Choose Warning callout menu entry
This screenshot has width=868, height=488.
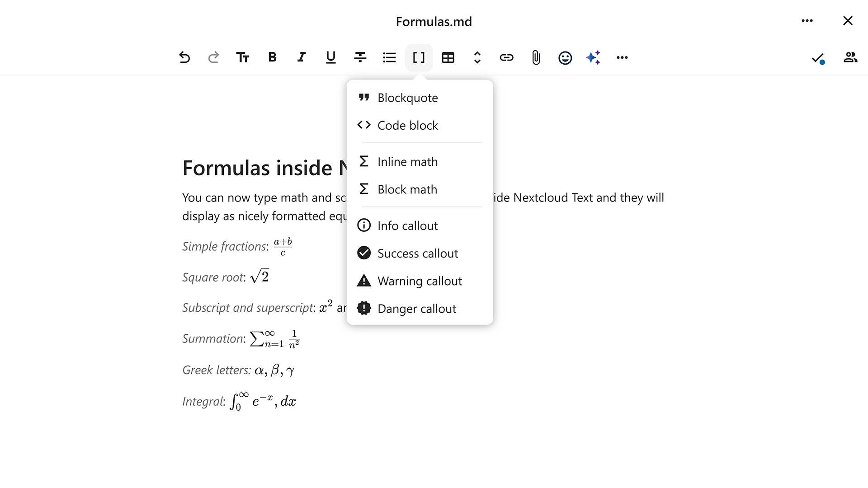[419, 281]
